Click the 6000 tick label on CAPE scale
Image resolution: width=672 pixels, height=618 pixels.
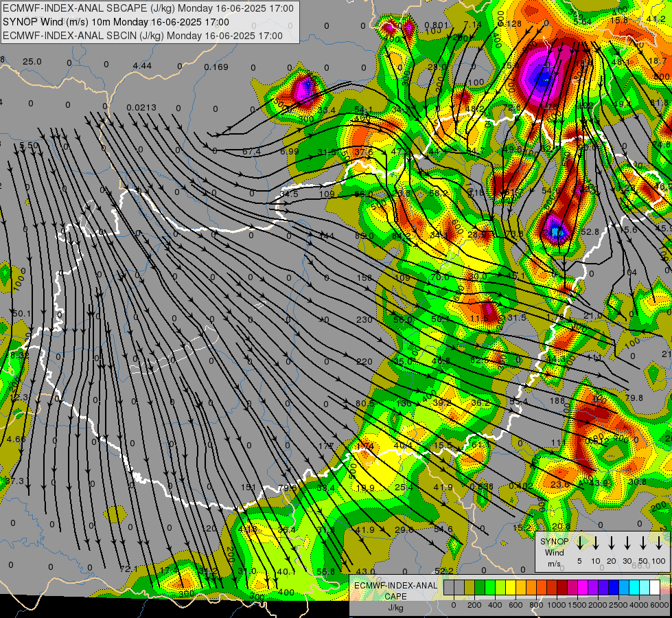click(x=660, y=605)
